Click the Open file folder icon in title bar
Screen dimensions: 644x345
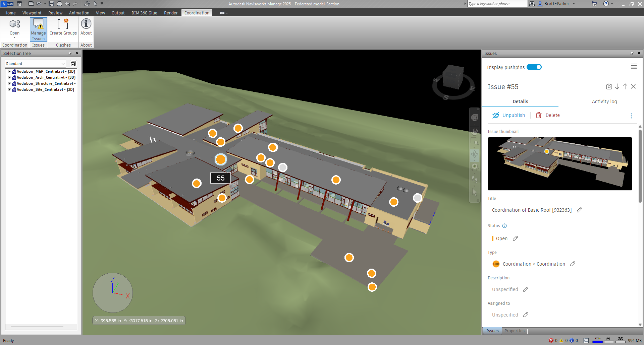tap(39, 4)
